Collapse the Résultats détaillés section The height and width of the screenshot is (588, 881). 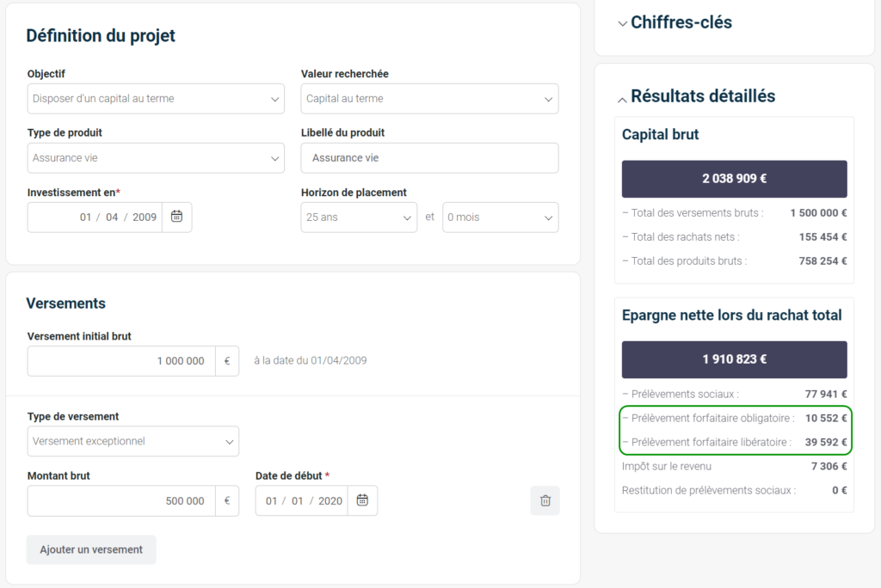(623, 97)
